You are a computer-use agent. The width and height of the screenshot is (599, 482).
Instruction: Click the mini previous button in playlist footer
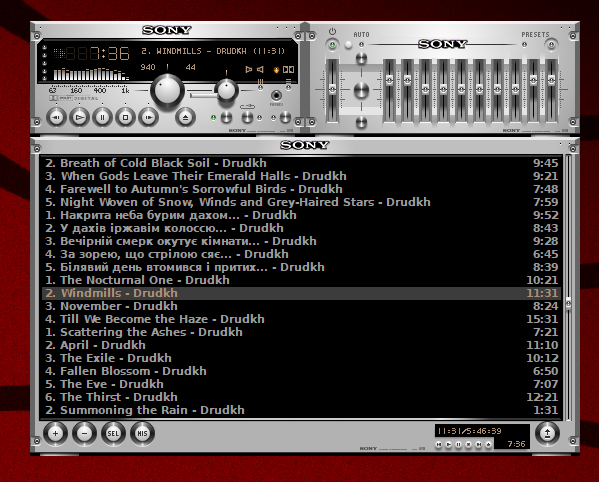point(439,445)
